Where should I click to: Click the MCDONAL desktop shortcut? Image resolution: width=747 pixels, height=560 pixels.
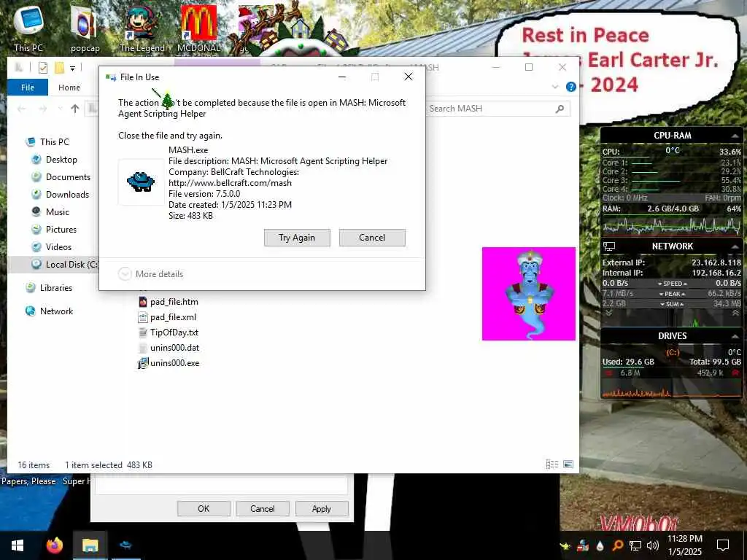tap(198, 28)
